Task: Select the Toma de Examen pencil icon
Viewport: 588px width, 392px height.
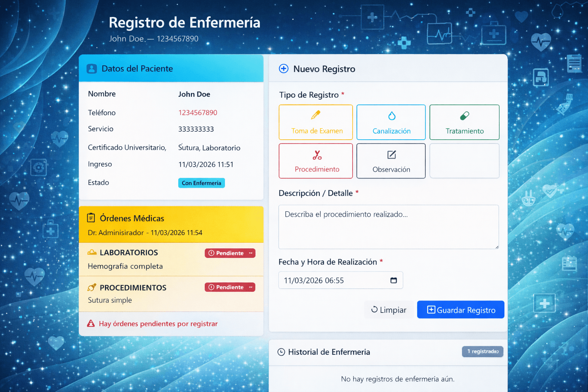Action: (315, 114)
